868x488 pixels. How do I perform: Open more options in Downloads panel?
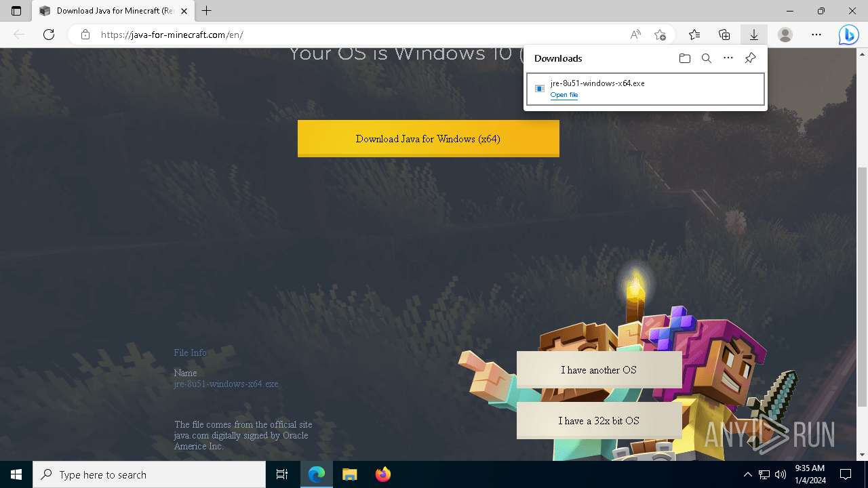point(728,58)
